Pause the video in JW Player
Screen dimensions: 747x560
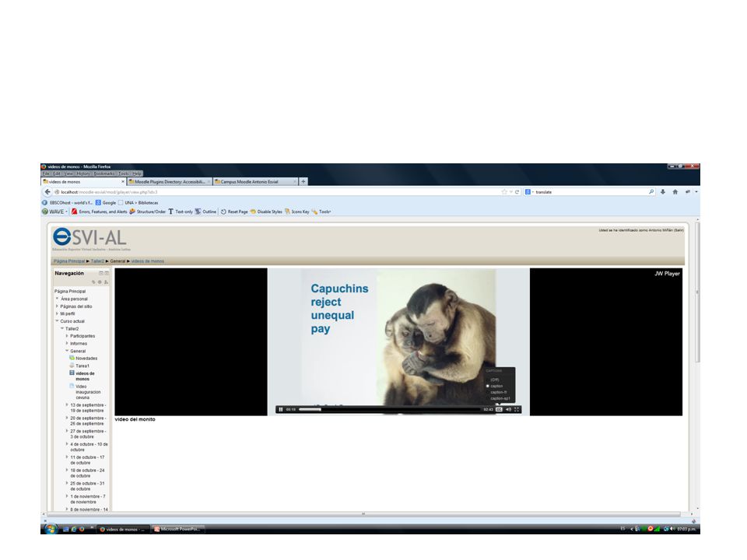tap(281, 410)
